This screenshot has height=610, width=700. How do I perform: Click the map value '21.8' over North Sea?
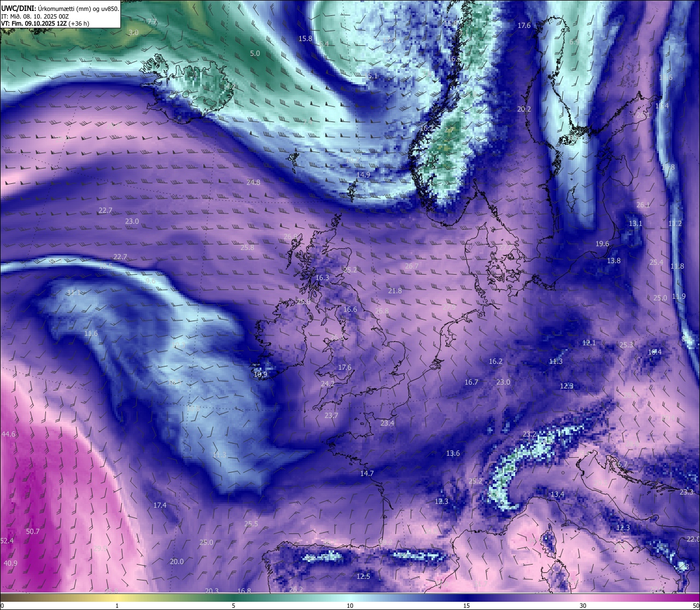pyautogui.click(x=395, y=291)
